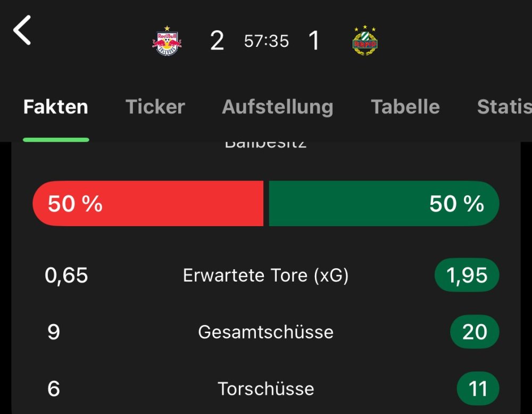This screenshot has width=532, height=414.
Task: Tap the back arrow icon
Action: tap(22, 31)
